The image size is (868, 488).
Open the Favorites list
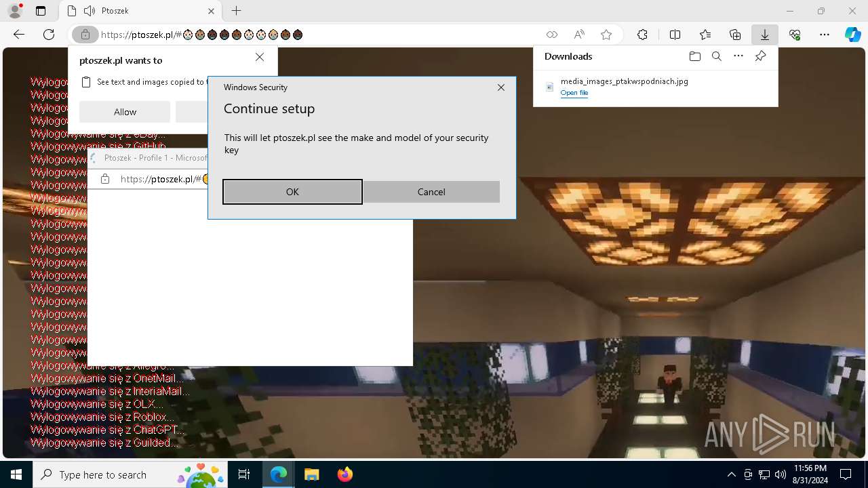coord(705,35)
